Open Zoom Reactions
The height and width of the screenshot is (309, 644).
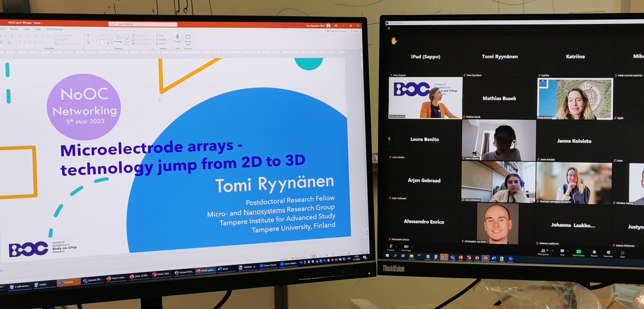[x=608, y=255]
